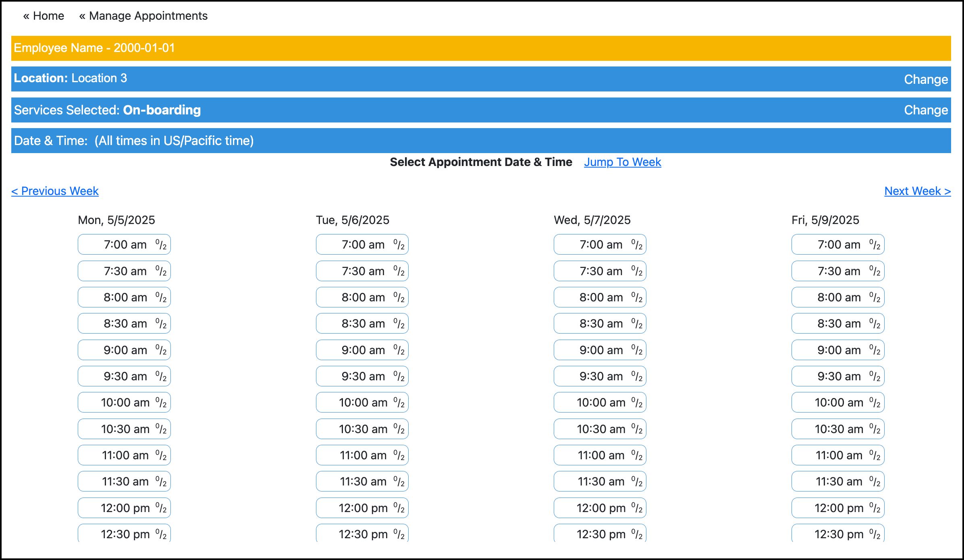Select Tuesday 5/6 11:30 am slot

(362, 481)
